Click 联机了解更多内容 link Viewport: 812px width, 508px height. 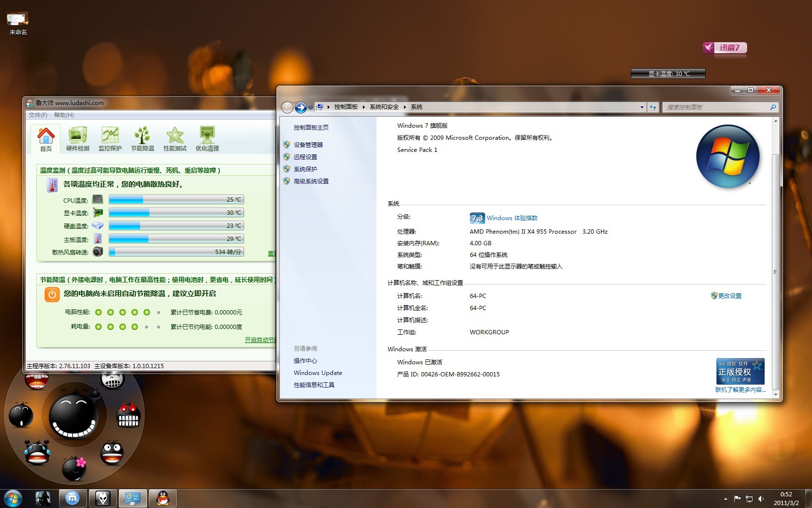740,389
